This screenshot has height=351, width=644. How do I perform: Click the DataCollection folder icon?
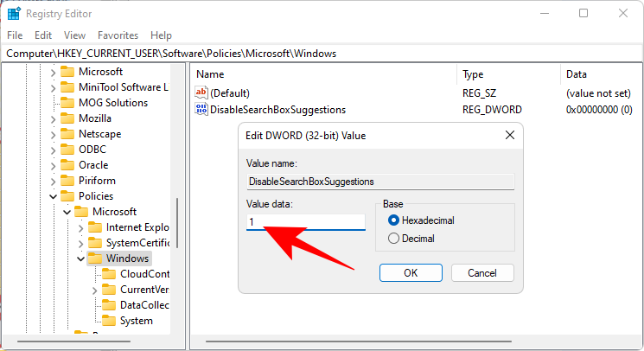point(109,305)
